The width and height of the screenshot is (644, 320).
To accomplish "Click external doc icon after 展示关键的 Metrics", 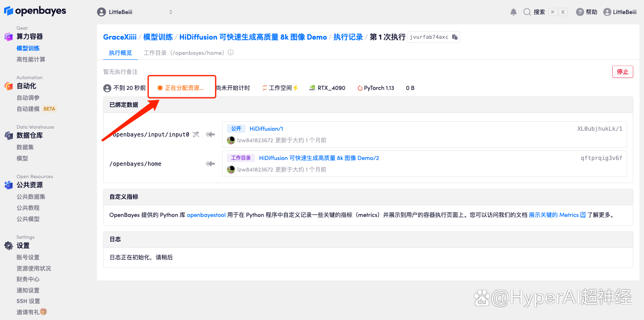I will point(583,215).
